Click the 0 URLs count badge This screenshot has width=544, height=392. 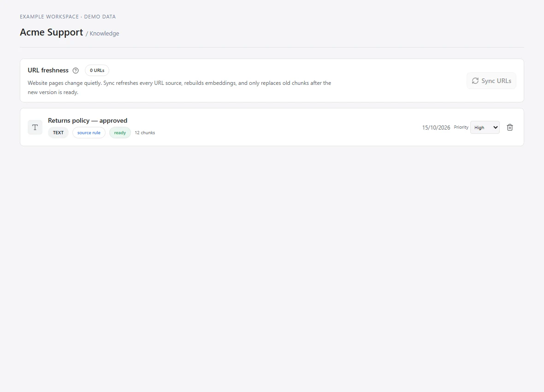97,71
